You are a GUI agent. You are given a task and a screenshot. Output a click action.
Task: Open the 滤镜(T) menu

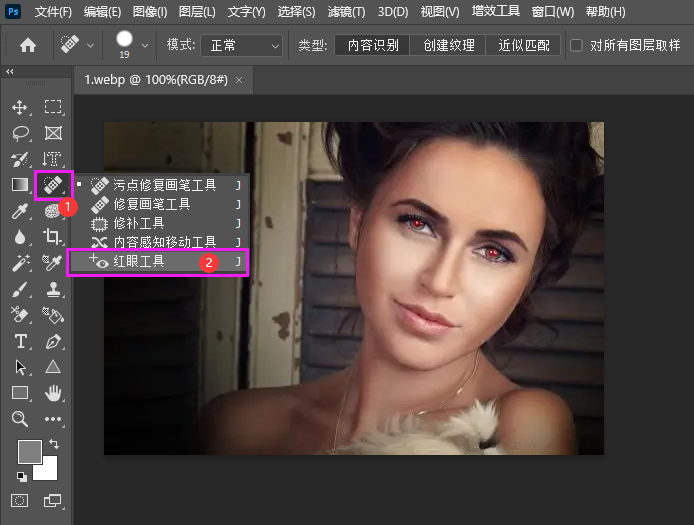(347, 12)
